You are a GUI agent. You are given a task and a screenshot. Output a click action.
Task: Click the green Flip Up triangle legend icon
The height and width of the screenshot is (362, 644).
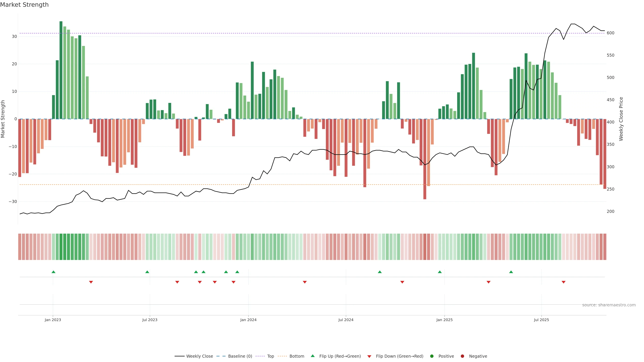pyautogui.click(x=312, y=356)
